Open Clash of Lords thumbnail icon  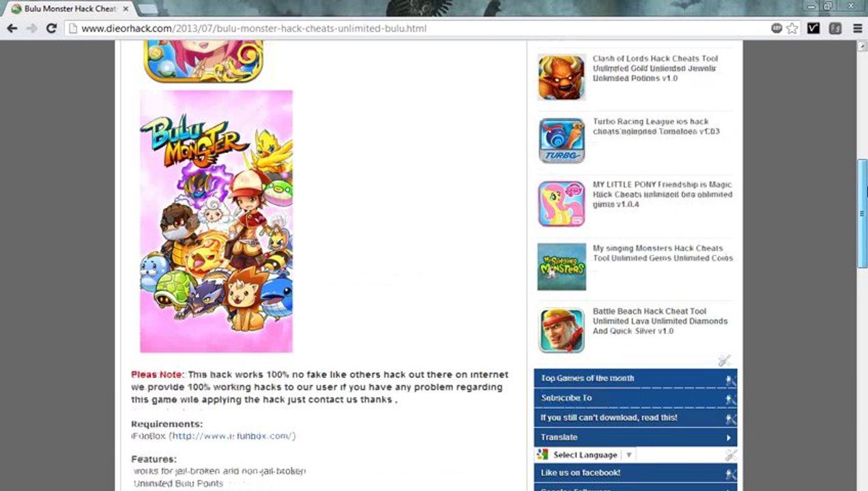pos(562,77)
